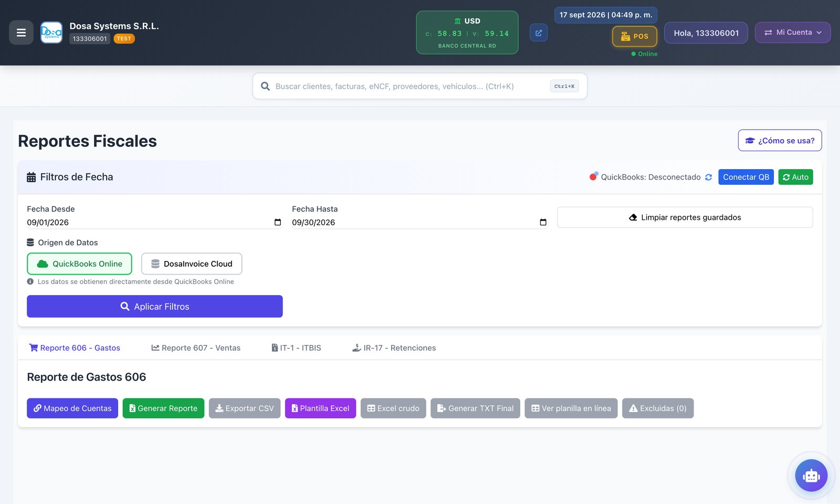The width and height of the screenshot is (840, 504).
Task: Open the ¿Cómo se usa? help guide
Action: [x=780, y=140]
